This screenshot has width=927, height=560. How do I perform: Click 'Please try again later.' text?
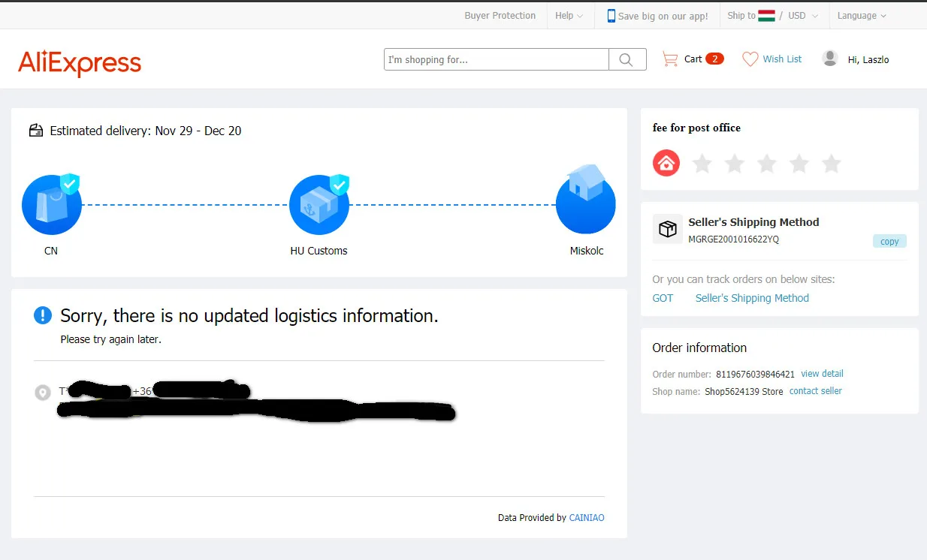point(111,339)
